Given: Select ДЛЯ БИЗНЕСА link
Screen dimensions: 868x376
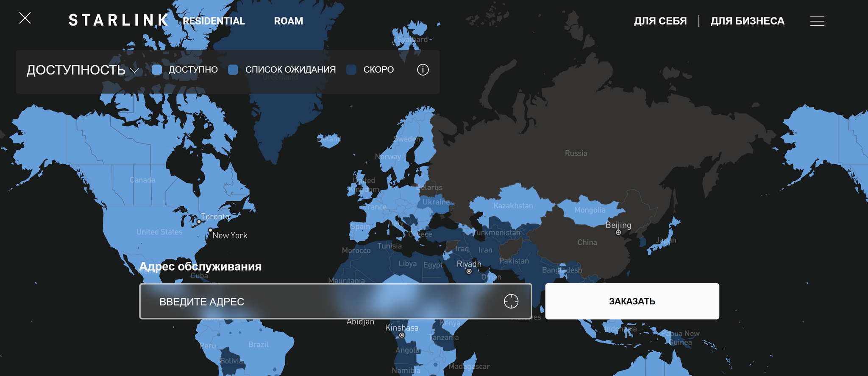Looking at the screenshot, I should pyautogui.click(x=747, y=21).
